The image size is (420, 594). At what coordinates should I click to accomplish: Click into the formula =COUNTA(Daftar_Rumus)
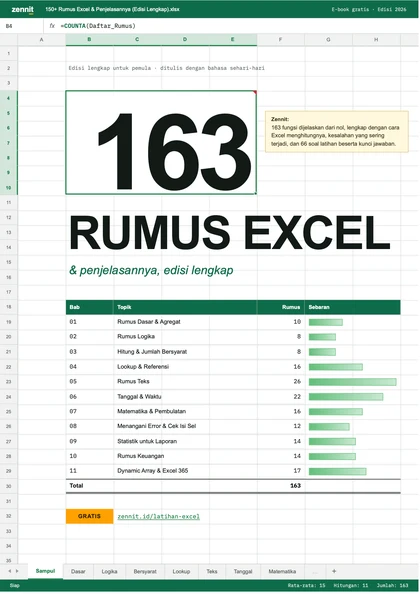coord(98,26)
